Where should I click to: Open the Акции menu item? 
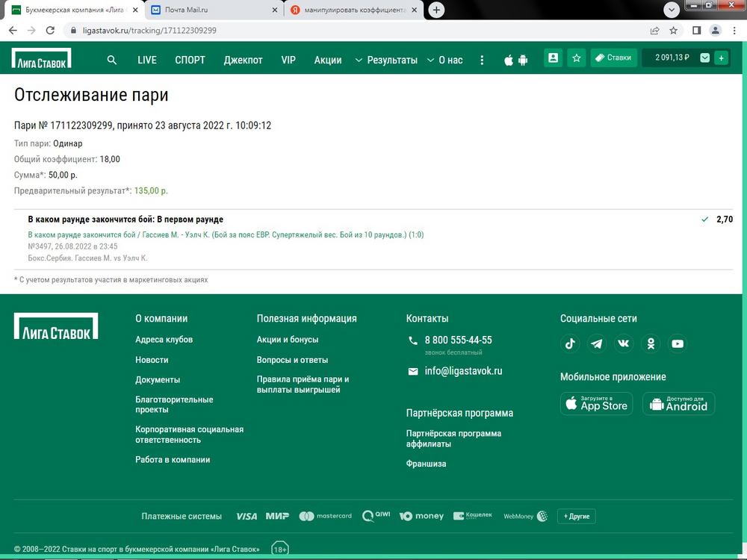pos(328,60)
